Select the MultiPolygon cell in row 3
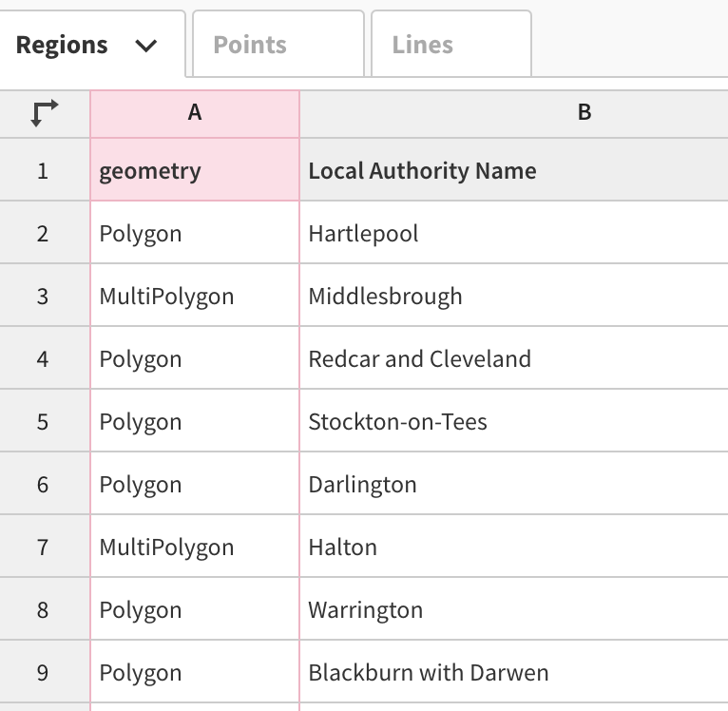The height and width of the screenshot is (711, 728). click(x=195, y=295)
